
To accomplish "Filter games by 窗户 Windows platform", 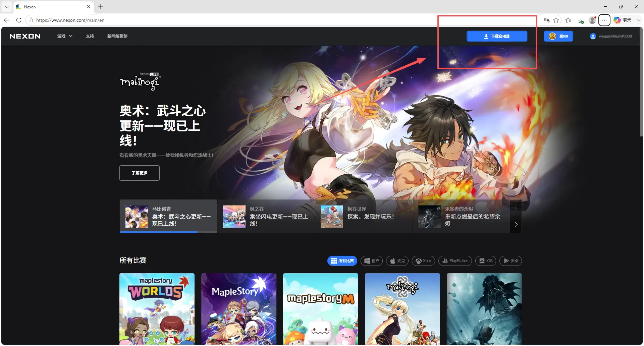I will 372,261.
